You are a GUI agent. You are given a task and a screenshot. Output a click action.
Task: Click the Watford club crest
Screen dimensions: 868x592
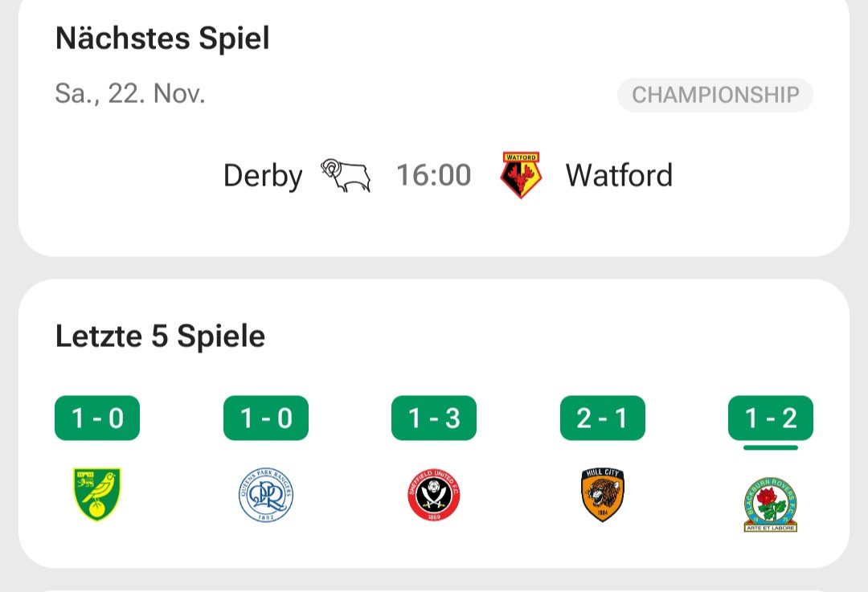point(521,175)
